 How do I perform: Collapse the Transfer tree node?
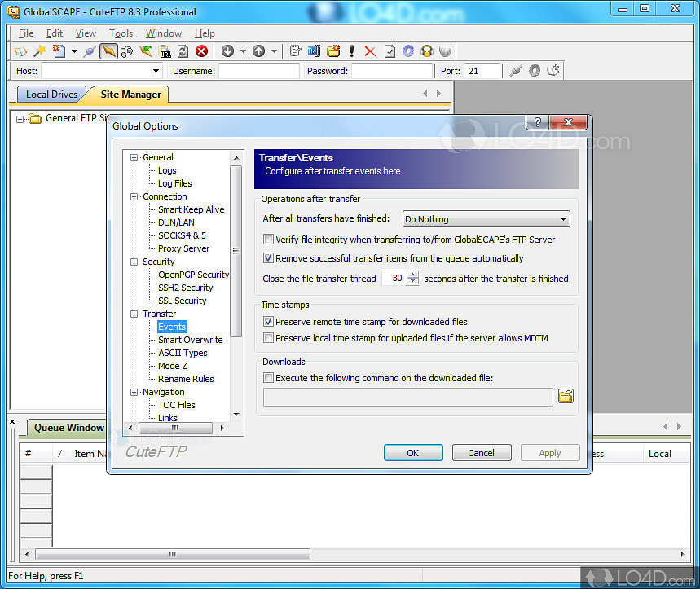point(134,314)
